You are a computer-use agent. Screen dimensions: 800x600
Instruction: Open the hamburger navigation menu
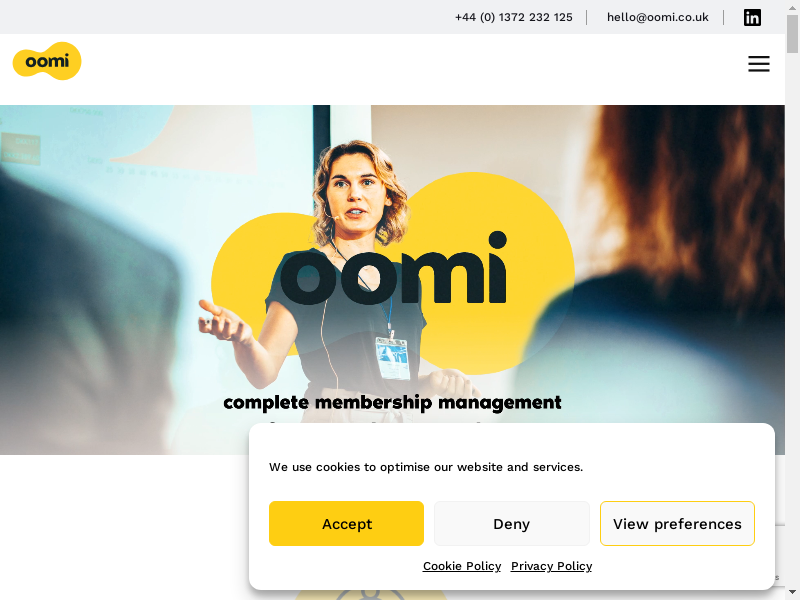click(759, 64)
